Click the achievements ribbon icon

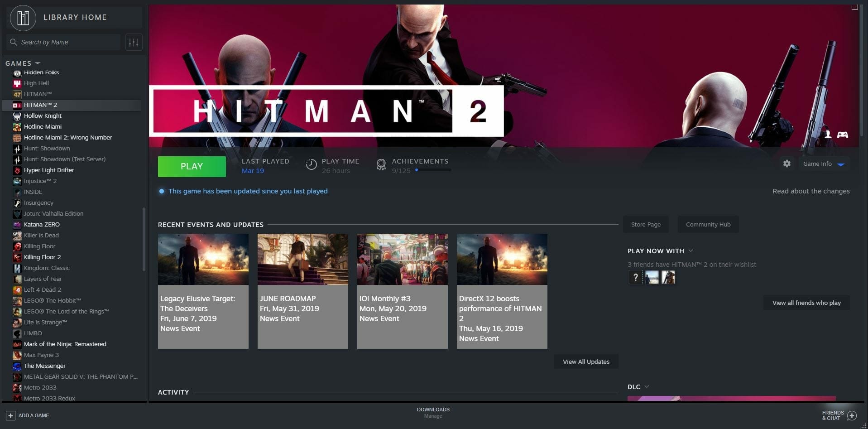(x=381, y=165)
